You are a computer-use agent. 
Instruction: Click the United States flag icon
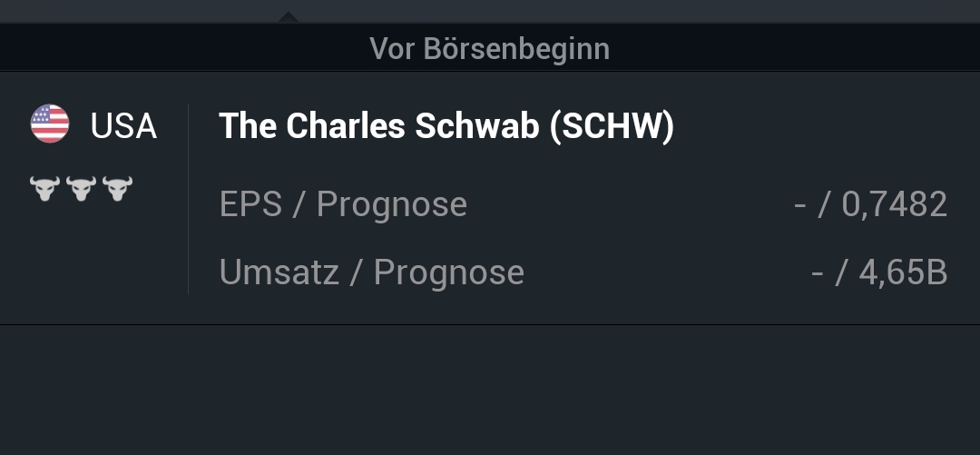pyautogui.click(x=50, y=124)
